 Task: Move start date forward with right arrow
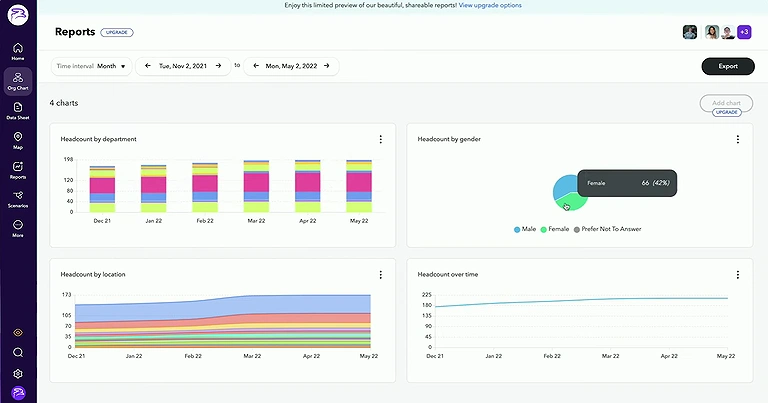pos(218,66)
